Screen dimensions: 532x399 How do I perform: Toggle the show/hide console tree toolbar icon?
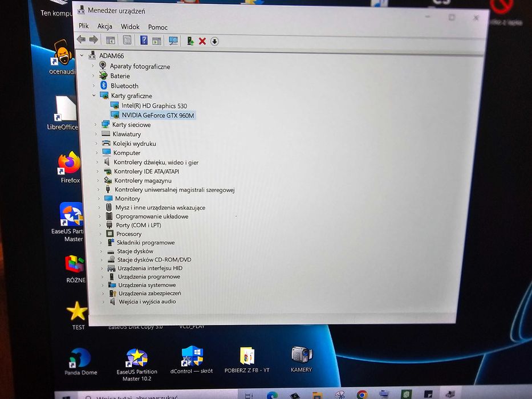[111, 40]
